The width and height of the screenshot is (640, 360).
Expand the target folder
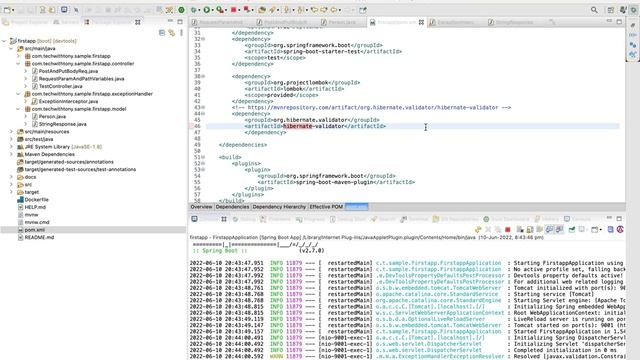tap(11, 192)
